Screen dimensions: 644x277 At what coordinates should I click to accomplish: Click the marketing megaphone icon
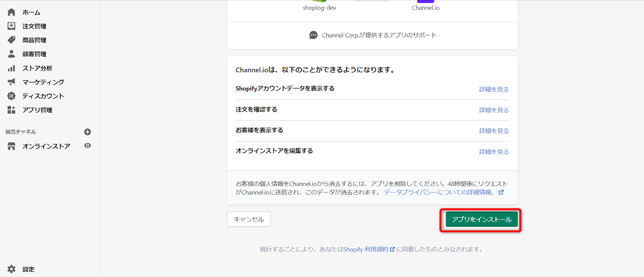pos(11,82)
